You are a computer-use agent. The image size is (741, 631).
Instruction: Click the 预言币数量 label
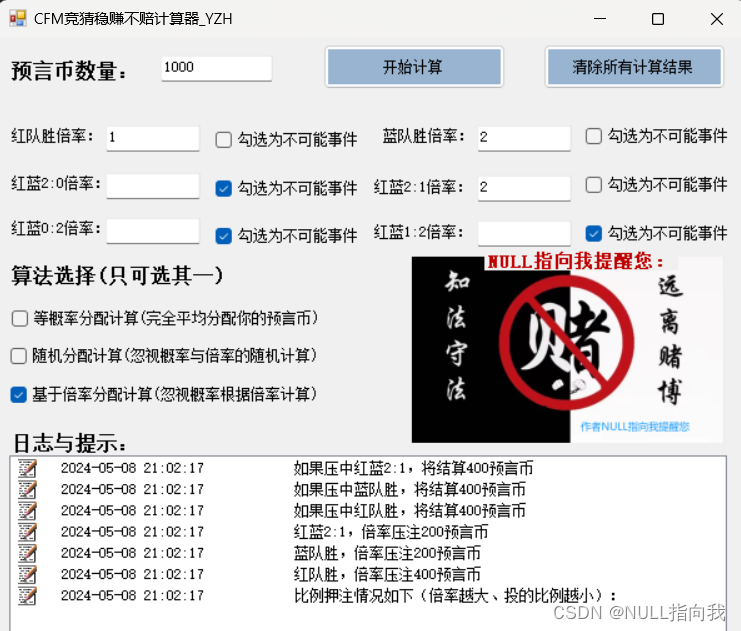[69, 71]
